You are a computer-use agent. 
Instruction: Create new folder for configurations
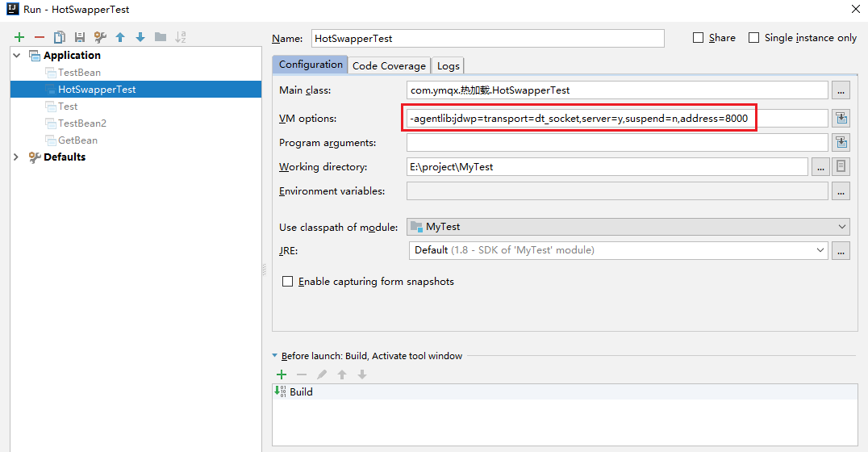click(x=161, y=37)
